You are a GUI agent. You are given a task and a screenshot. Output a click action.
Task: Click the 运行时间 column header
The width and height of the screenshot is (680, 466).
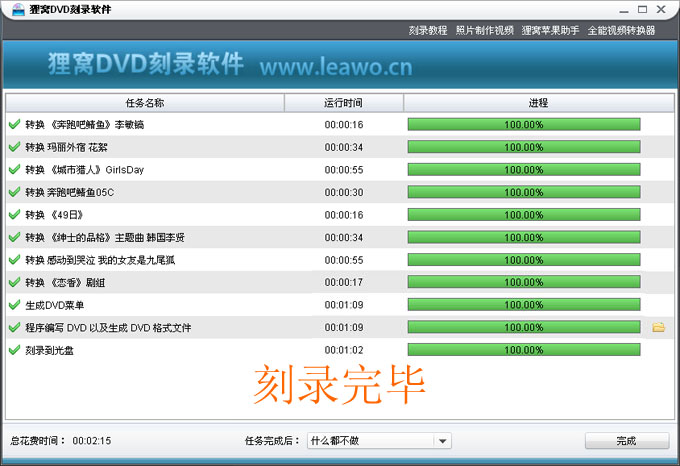(x=343, y=103)
